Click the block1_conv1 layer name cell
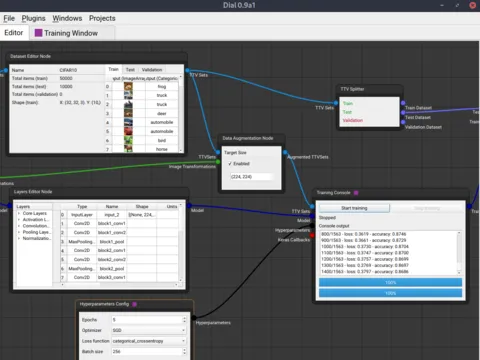Screen dimensions: 480x360 pos(112,223)
